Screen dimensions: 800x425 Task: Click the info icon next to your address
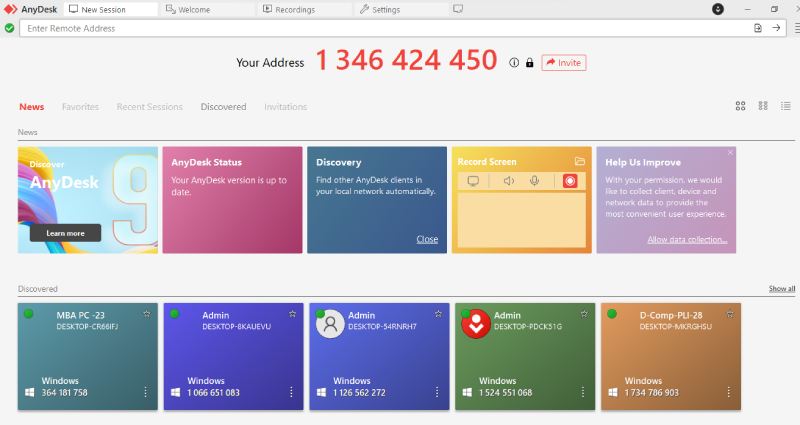(x=514, y=62)
